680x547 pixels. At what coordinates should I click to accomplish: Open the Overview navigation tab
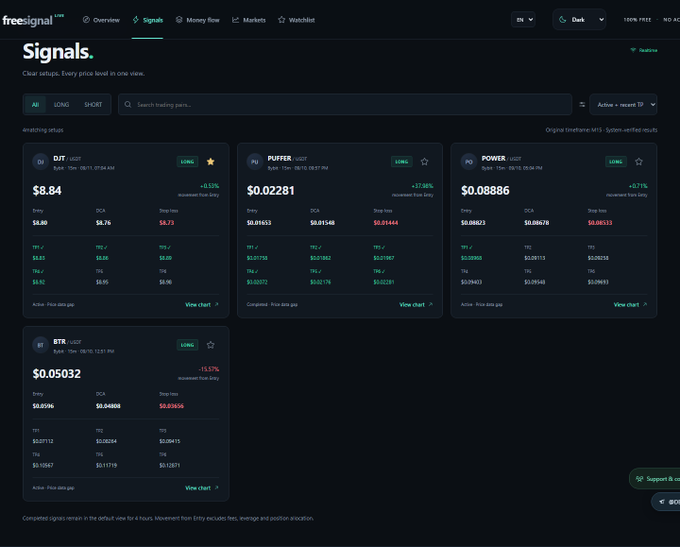click(x=101, y=20)
